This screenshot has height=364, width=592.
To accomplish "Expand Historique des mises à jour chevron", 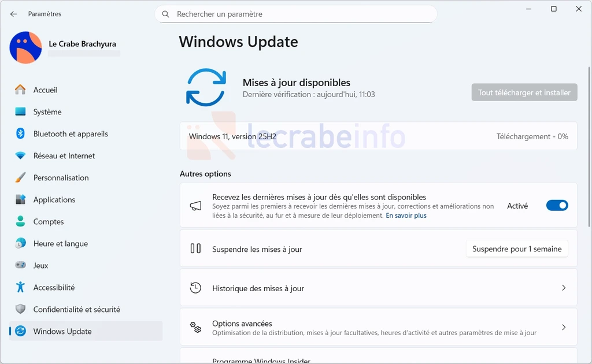I will click(x=564, y=288).
